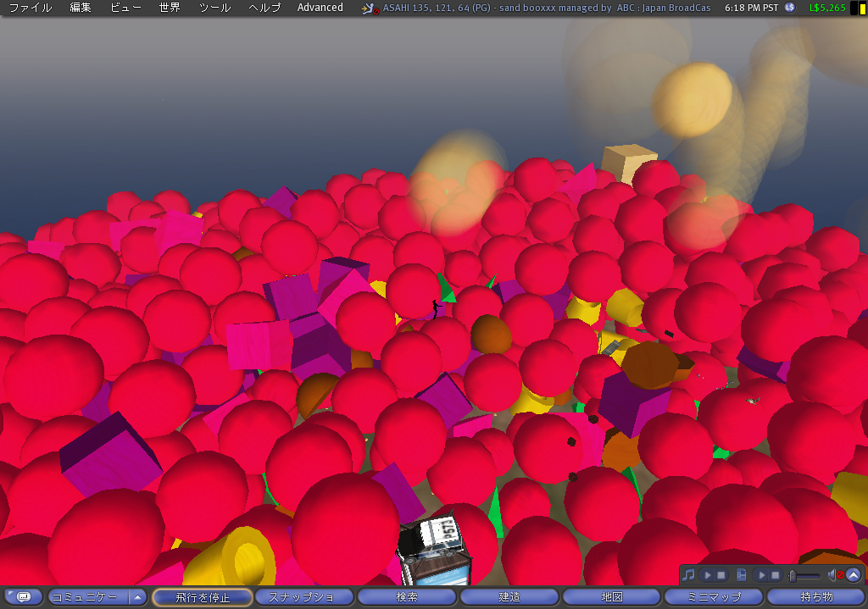Click the no-push restriction icon in status bar
The height and width of the screenshot is (609, 868).
coord(369,8)
